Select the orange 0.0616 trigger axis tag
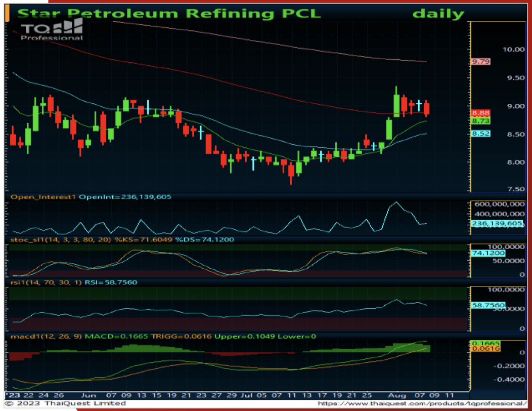The image size is (532, 411). 485,349
